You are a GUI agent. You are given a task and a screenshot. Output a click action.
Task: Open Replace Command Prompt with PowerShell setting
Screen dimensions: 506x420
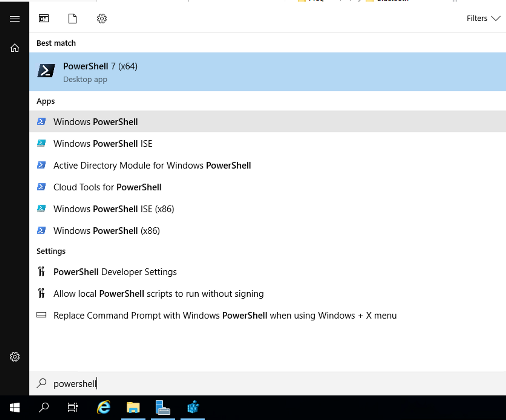point(225,315)
